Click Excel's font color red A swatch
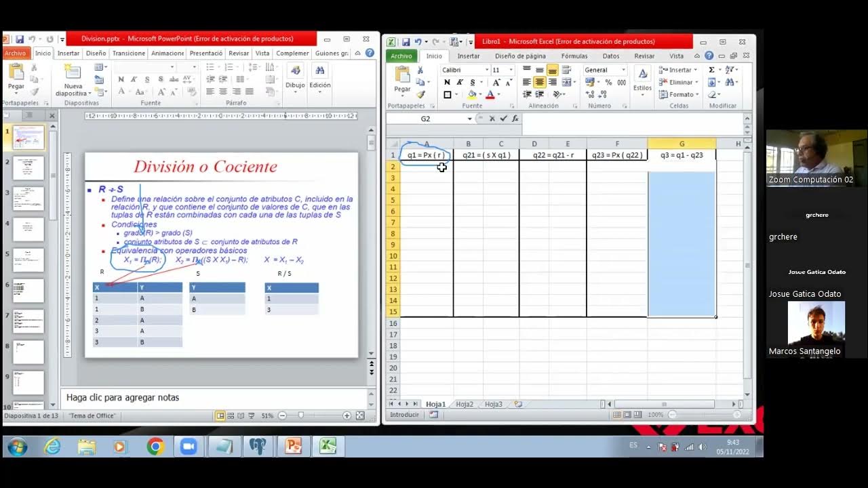Image resolution: width=868 pixels, height=488 pixels. point(490,95)
